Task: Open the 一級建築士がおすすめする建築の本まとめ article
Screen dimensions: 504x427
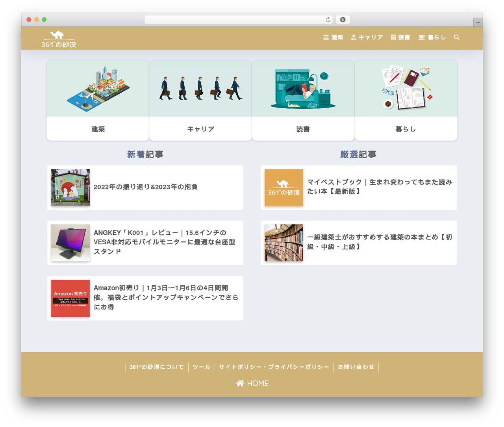Action: pos(359,243)
